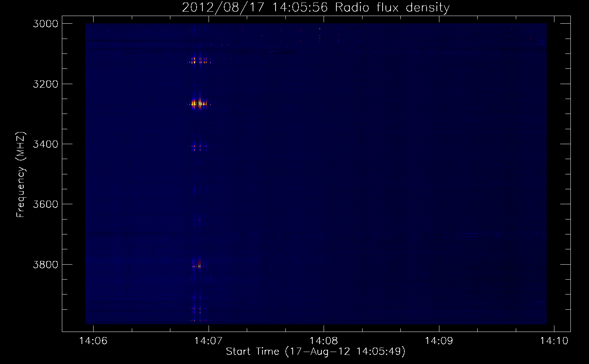Select the 'Start Time (17-Aug-12 14:05:49)' x-axis label
The width and height of the screenshot is (589, 364).
tap(316, 352)
